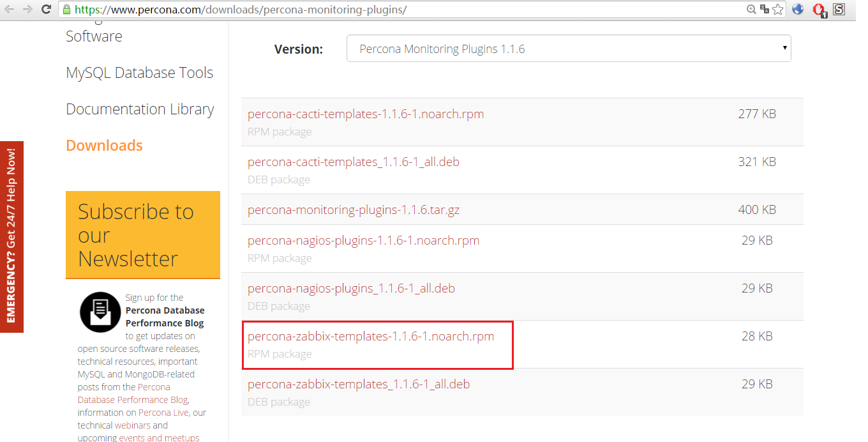Screen dimensions: 868x442
Task: Click the cut-off Software sidebar item
Action: [x=94, y=36]
